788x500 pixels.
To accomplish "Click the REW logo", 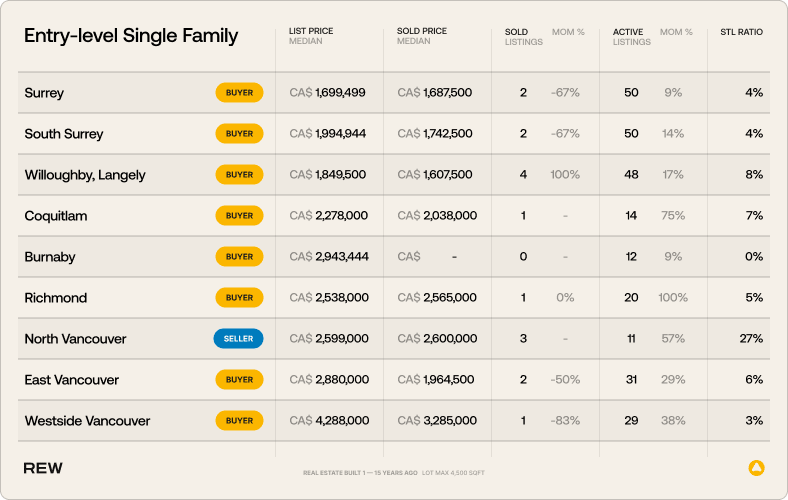I will 43,468.
